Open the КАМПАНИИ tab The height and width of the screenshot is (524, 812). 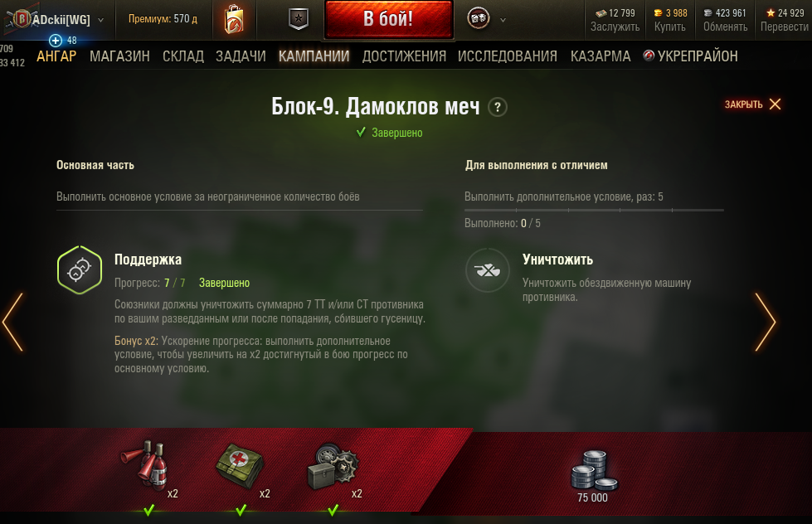click(314, 56)
